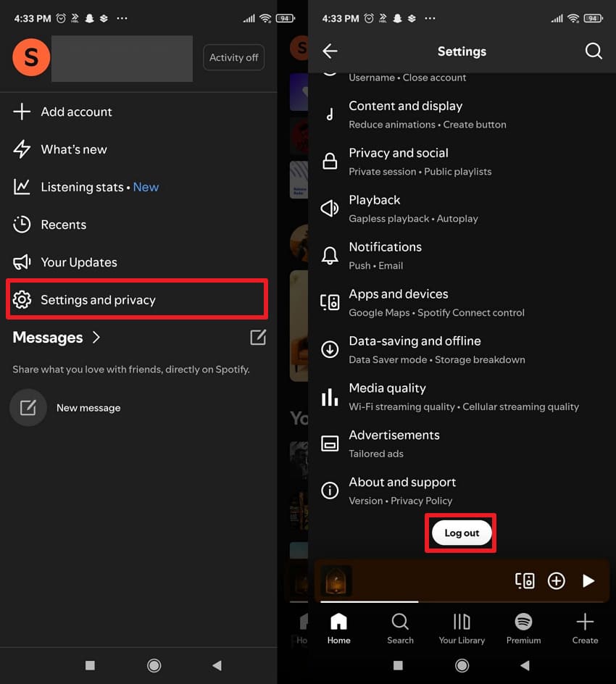Tap the round New message compose icon

click(x=28, y=408)
